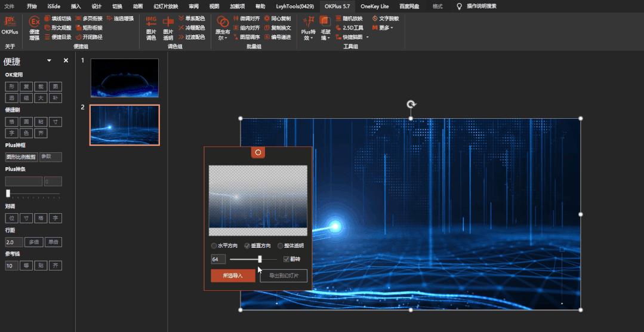The image size is (644, 332).
Task: Select the 随机放映 tool
Action: [x=349, y=19]
